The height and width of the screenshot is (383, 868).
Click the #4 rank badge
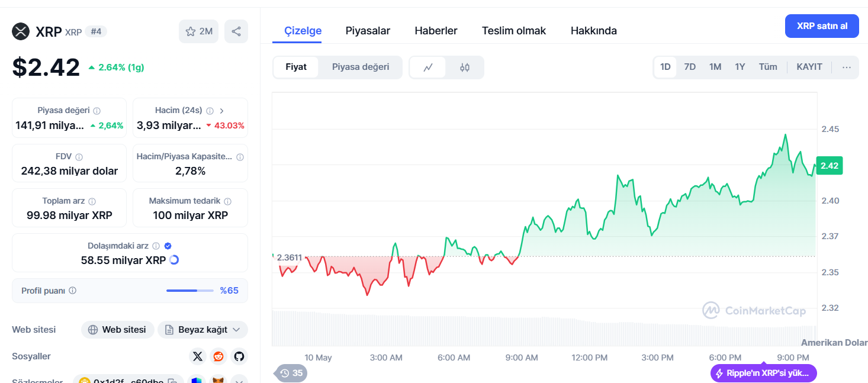96,32
